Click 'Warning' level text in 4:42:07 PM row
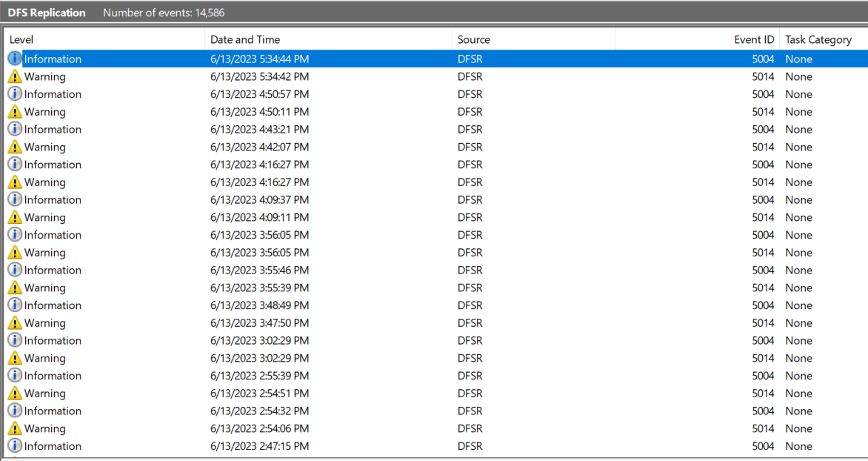This screenshot has height=461, width=868. pyautogui.click(x=45, y=147)
